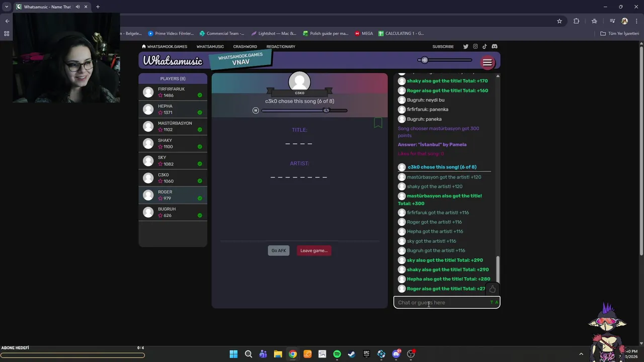Go to WHATSAMOOK.GAMES home link
This screenshot has width=644, height=362.
click(165, 47)
